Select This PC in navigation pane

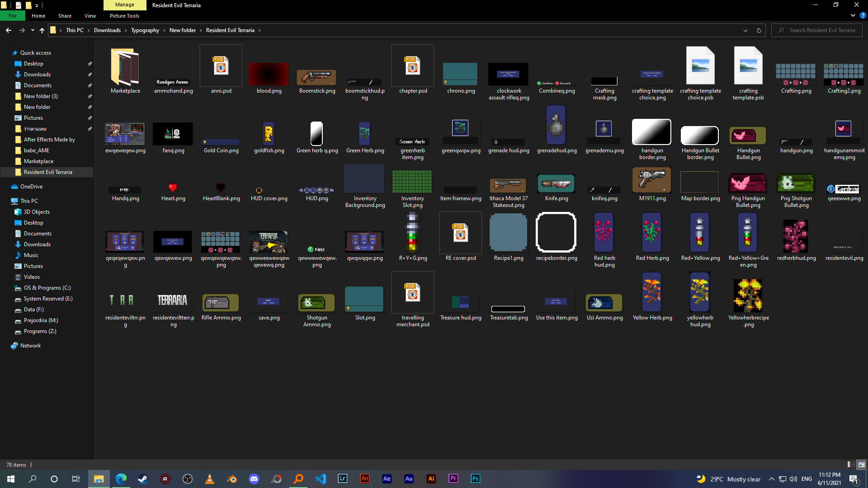(29, 201)
